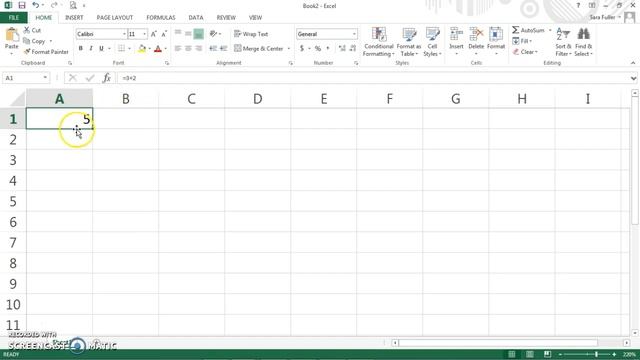Switch to the FORMULAS tab

click(161, 18)
